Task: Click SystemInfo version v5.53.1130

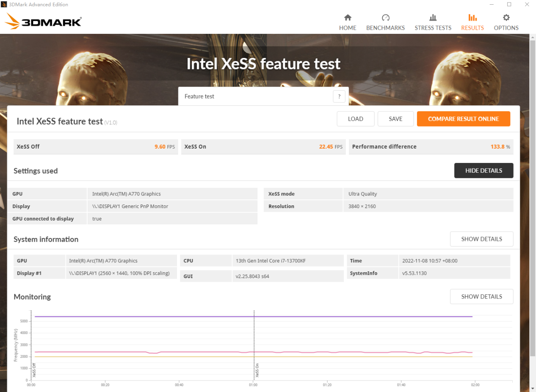Action: point(414,273)
